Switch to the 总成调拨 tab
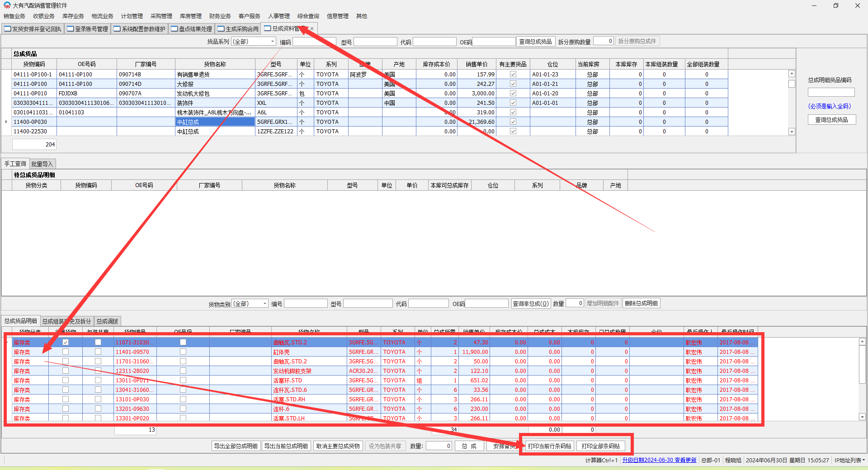This screenshot has width=868, height=470. coord(107,321)
